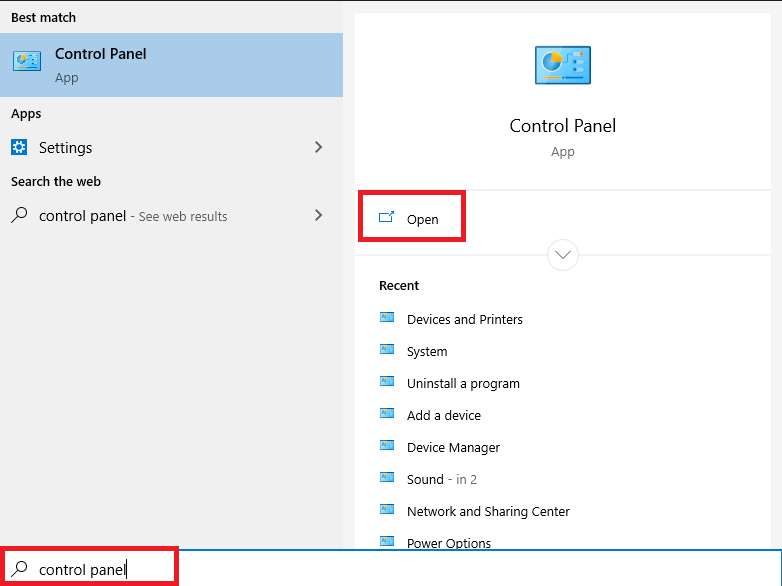Expand the Settings app arrow
Screen dimensions: 782x586
click(x=319, y=147)
